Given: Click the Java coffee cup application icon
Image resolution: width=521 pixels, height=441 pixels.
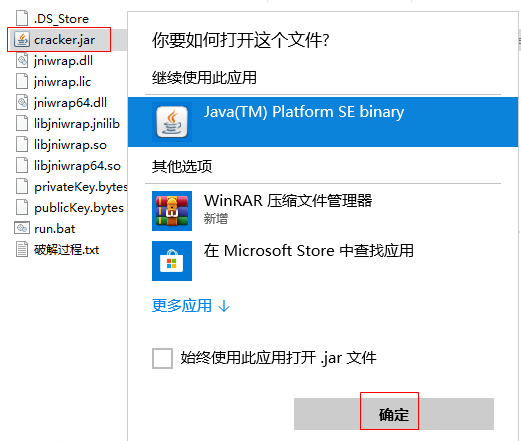Looking at the screenshot, I should (x=172, y=122).
